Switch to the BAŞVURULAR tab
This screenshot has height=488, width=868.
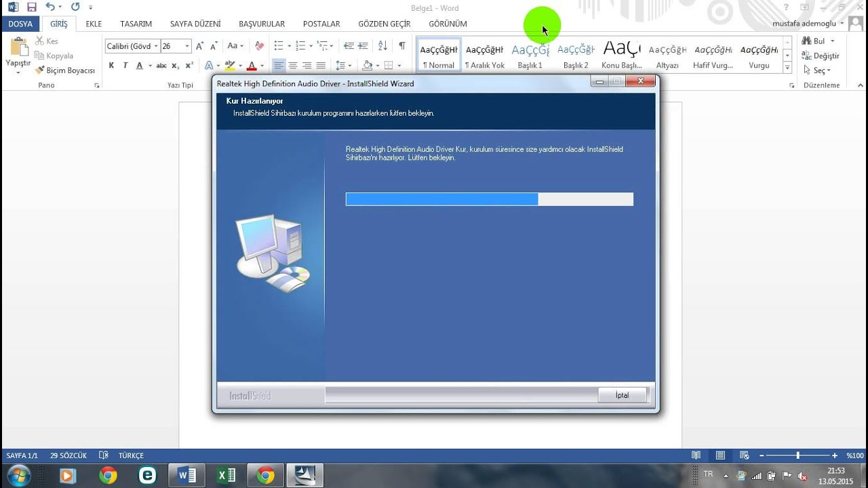tap(262, 24)
